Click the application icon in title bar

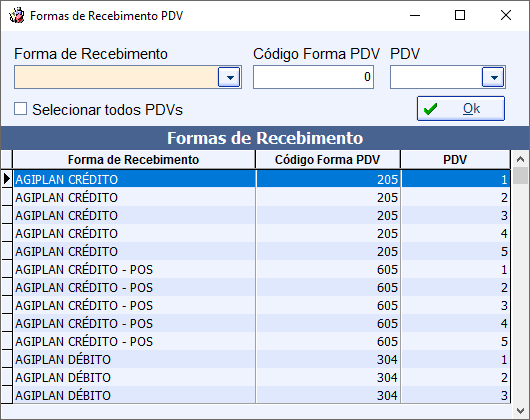[x=17, y=16]
